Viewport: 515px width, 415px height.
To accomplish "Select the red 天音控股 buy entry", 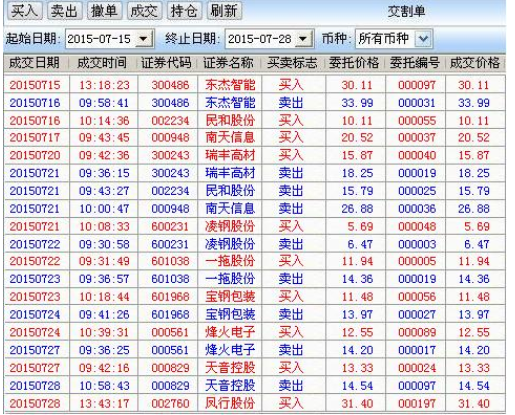I will [230, 368].
